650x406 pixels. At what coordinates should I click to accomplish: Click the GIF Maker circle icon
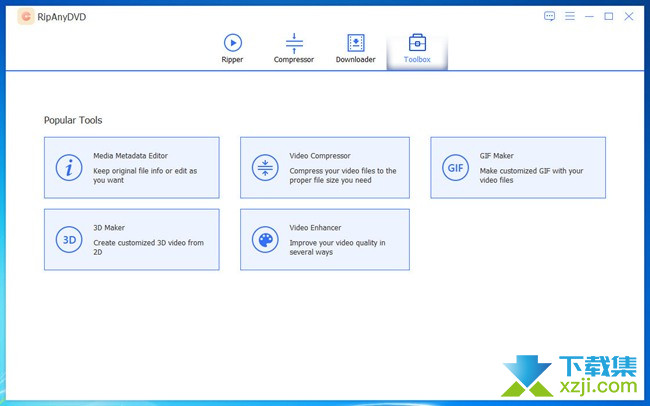(x=455, y=168)
